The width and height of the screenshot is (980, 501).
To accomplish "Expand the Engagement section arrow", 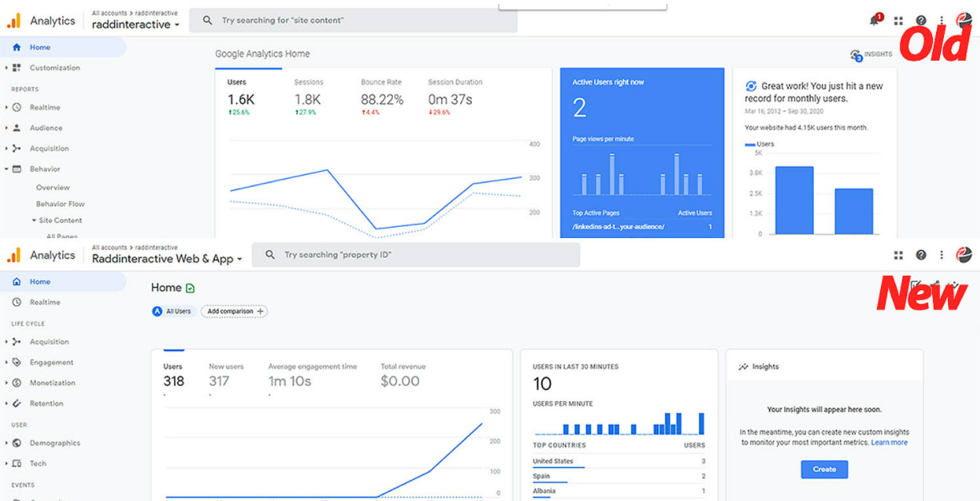I will coord(6,363).
